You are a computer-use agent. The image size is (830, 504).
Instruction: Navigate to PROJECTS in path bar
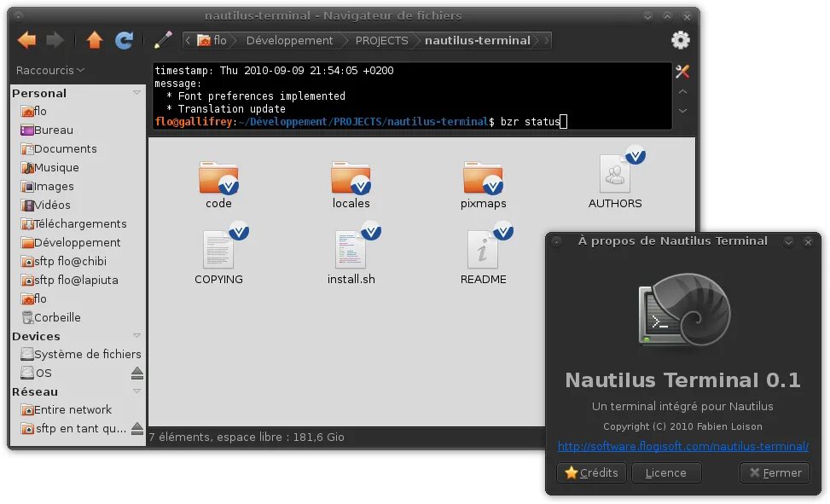click(x=381, y=41)
